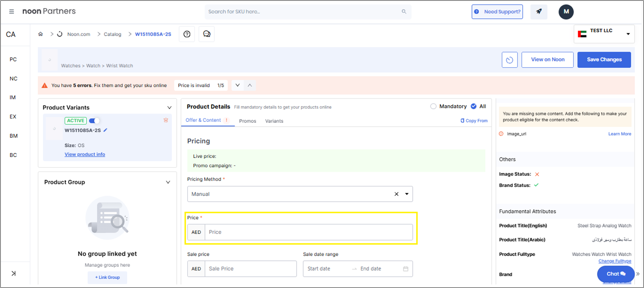Click the refresh icon beside Noon.com
This screenshot has height=288, width=644.
point(60,34)
